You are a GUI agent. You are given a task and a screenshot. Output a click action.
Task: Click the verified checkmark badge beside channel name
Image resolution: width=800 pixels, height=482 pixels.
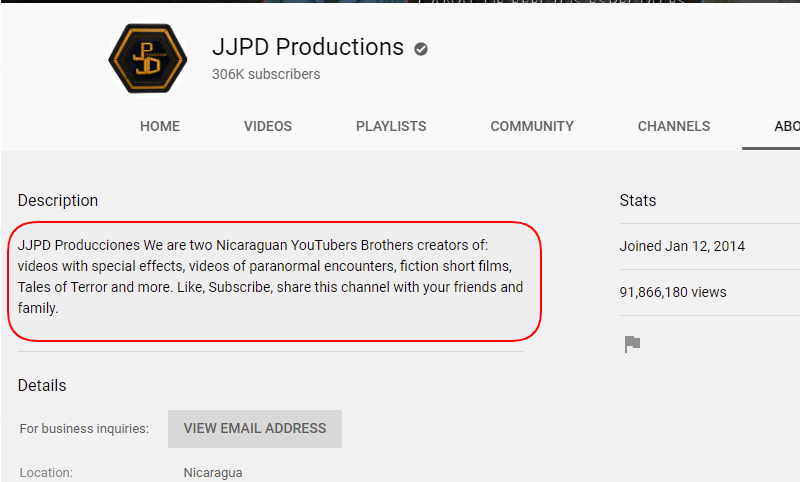point(421,49)
